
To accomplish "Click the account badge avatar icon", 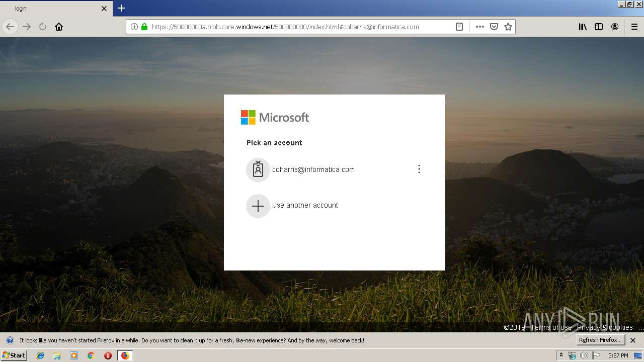I will pos(258,169).
